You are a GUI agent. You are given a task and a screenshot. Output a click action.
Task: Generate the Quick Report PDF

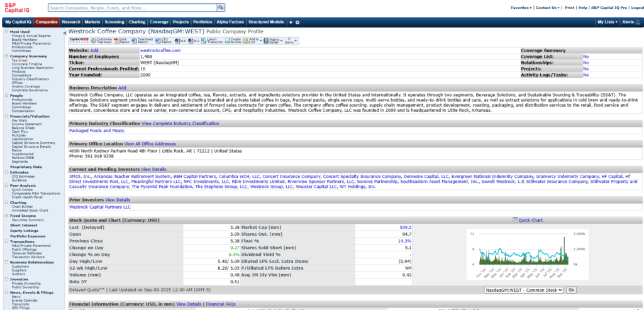coord(119,40)
